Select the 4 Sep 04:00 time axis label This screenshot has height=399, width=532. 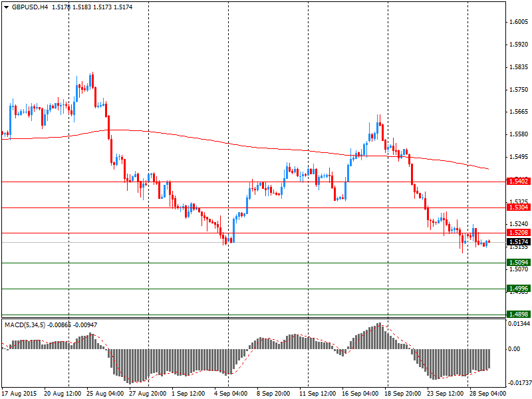[231, 394]
